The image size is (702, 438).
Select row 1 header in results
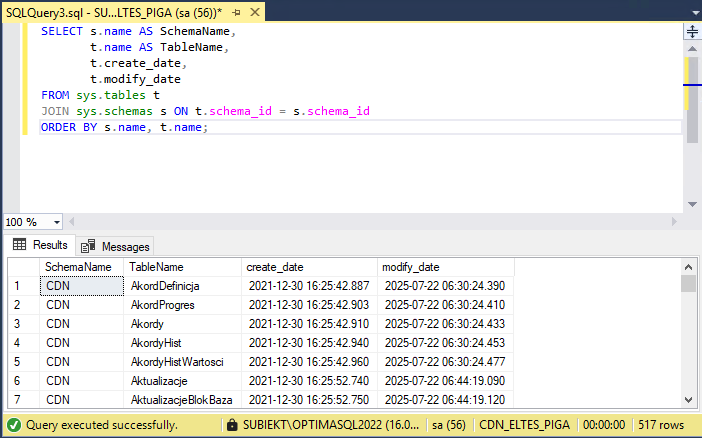point(24,286)
